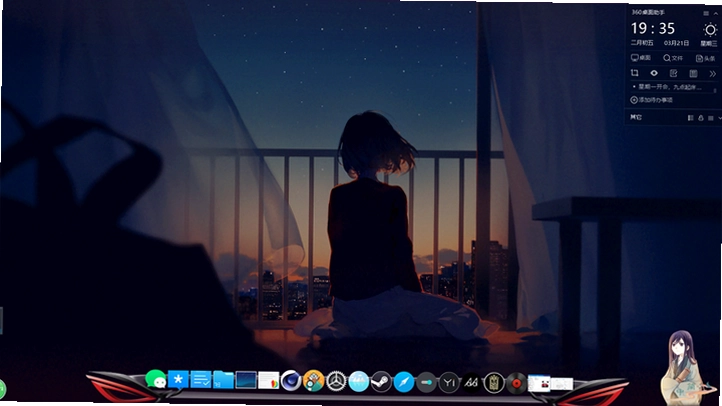Image resolution: width=722 pixels, height=406 pixels.
Task: Collapse the 360 desktop assistant widget
Action: [x=716, y=13]
